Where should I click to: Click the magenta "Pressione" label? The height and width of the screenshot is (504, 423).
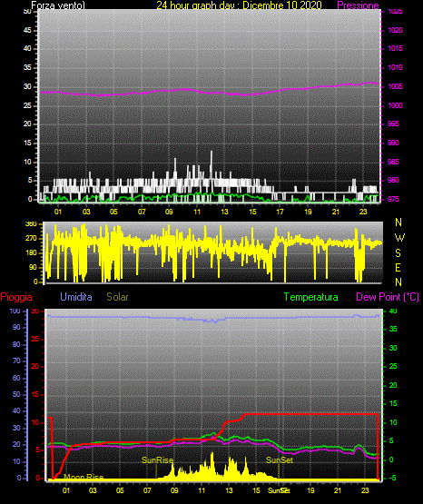(358, 5)
